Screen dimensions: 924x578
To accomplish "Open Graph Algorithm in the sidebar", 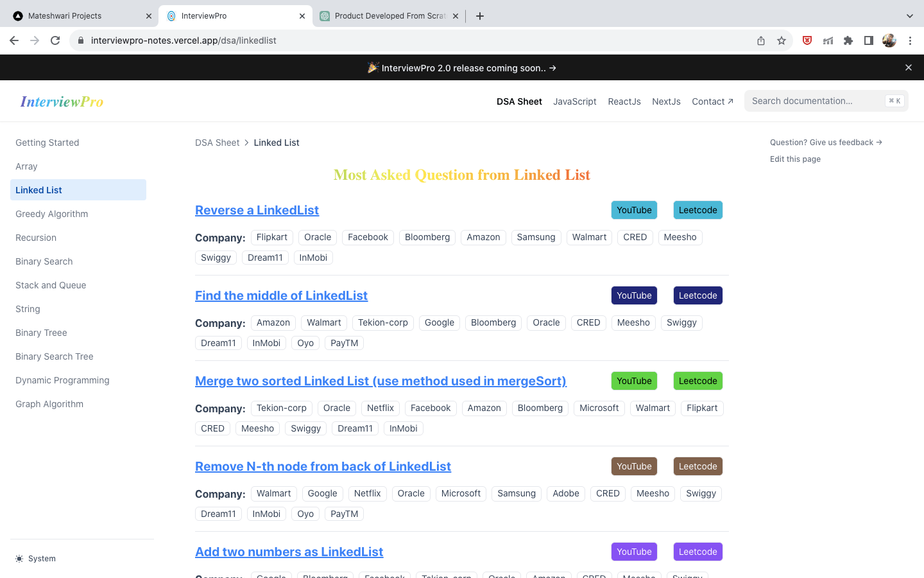I will pos(78,404).
